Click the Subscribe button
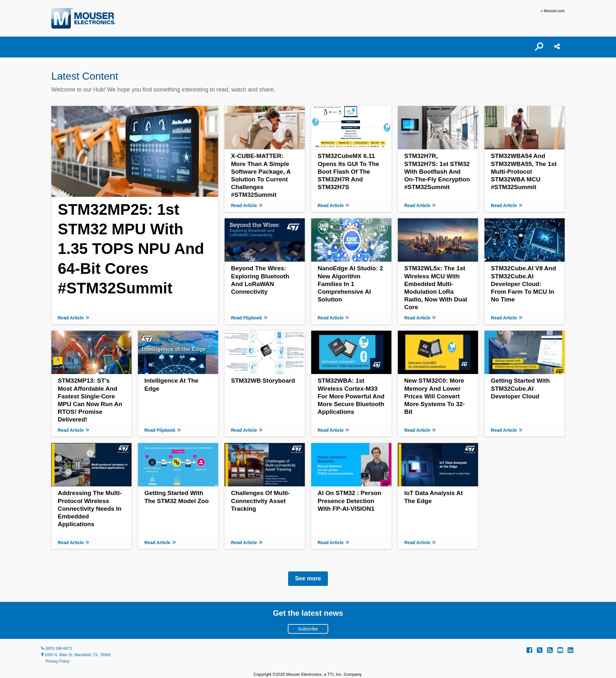 308,629
